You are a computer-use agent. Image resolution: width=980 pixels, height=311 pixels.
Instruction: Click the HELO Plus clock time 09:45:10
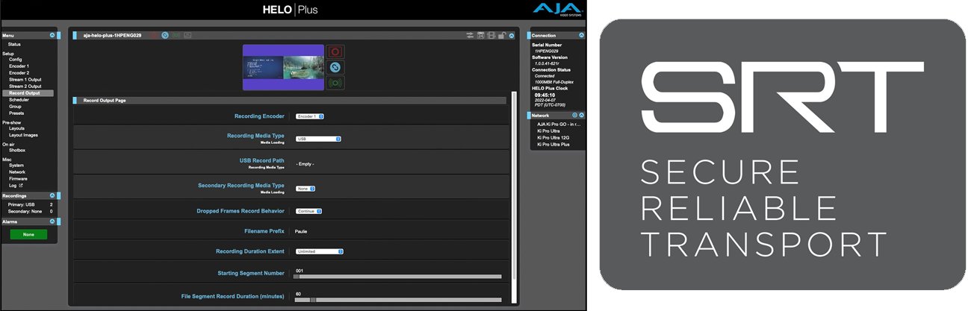point(545,95)
